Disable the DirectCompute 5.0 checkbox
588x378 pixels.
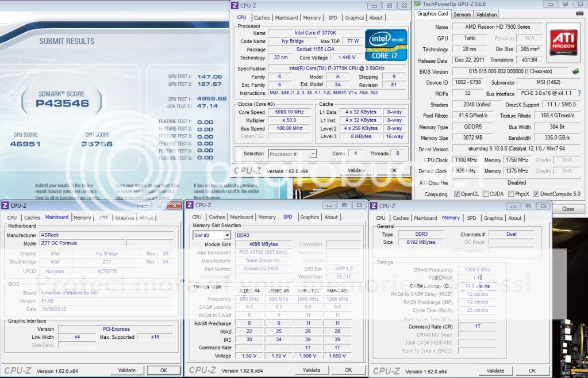(536, 194)
